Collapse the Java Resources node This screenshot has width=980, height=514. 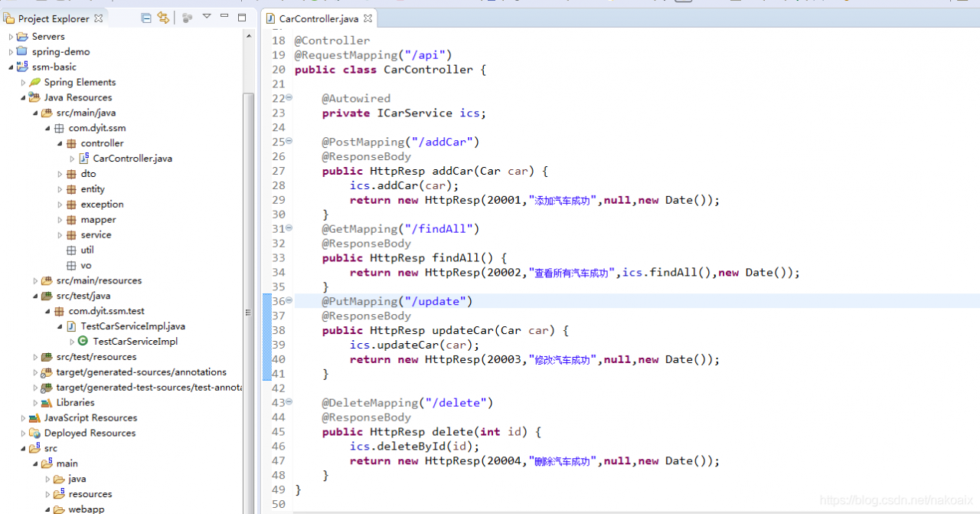23,98
